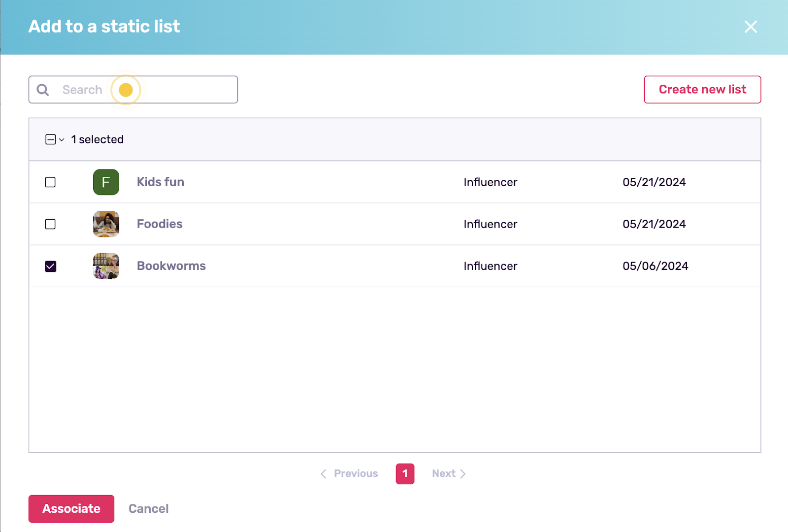The width and height of the screenshot is (788, 532).
Task: Click the magnifier icon in the search box
Action: 43,90
